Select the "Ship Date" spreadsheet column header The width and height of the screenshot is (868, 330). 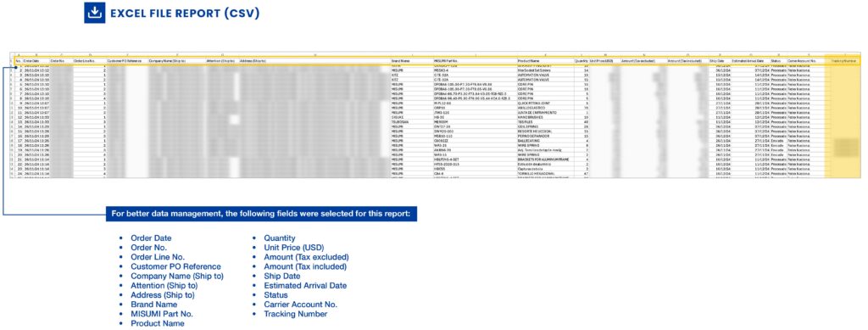pyautogui.click(x=717, y=61)
